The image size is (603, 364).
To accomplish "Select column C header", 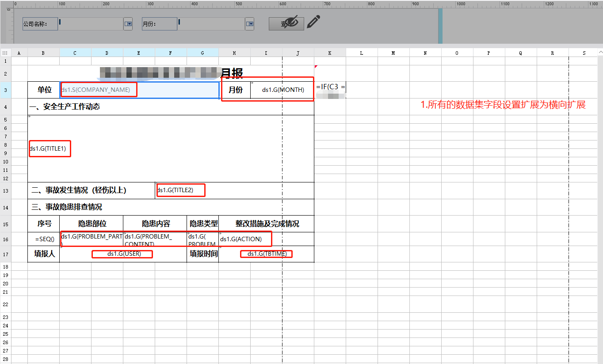I will coord(75,53).
